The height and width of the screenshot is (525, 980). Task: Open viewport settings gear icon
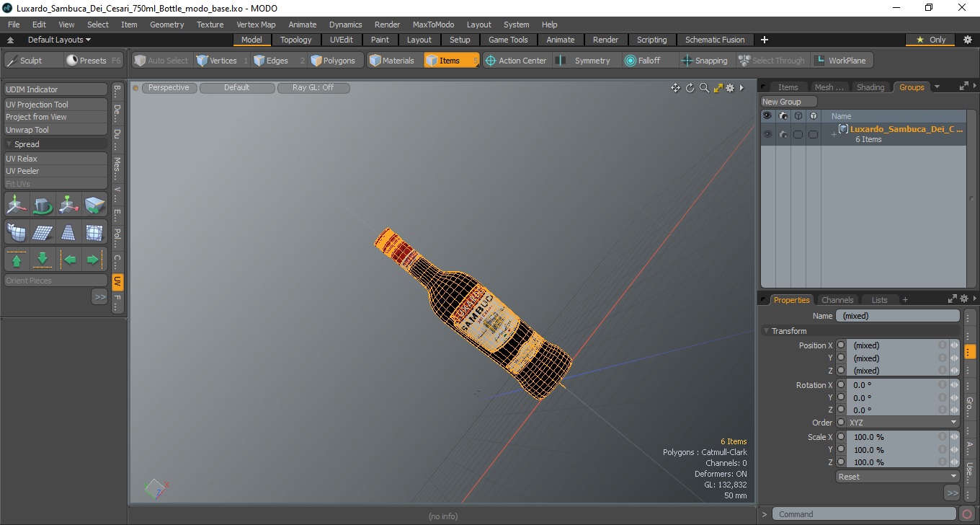pyautogui.click(x=730, y=88)
